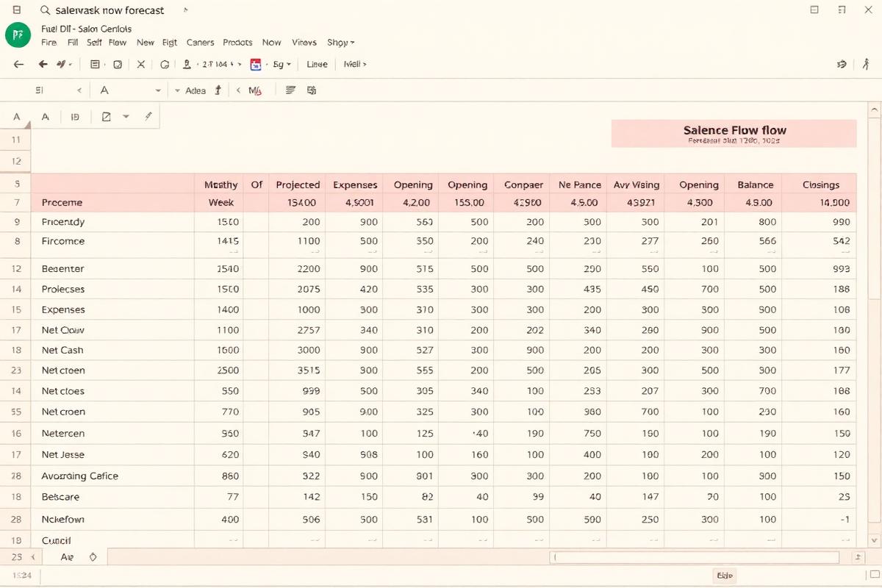The width and height of the screenshot is (882, 588).
Task: Select the Beoenter row label
Action: (x=62, y=269)
